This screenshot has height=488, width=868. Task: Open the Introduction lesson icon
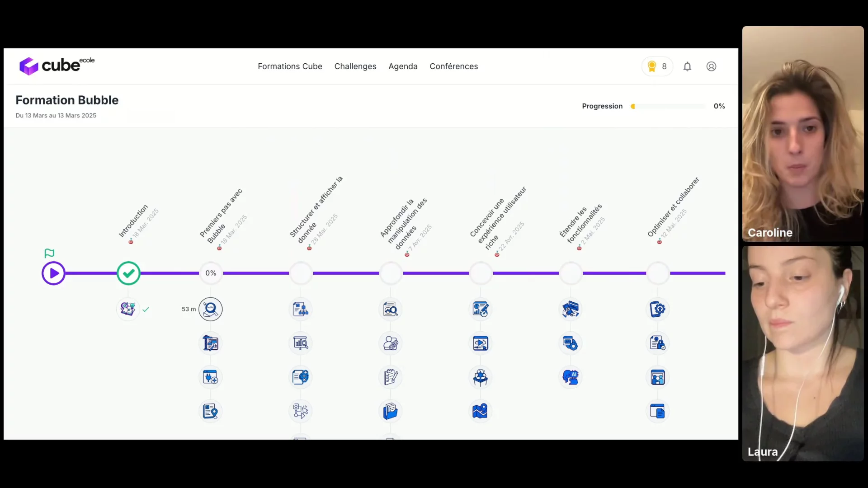pos(128,309)
